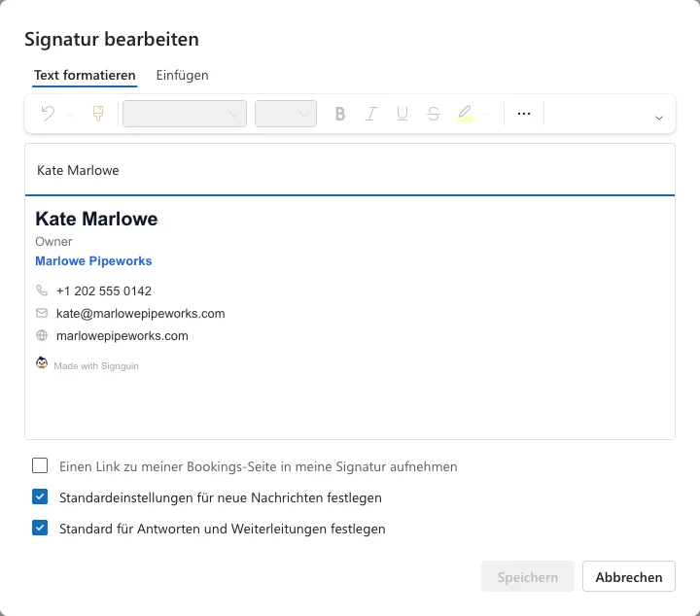Uncheck Standardeinstellungen für neue Nachrichten
Image resolution: width=700 pixels, height=616 pixels.
(40, 496)
